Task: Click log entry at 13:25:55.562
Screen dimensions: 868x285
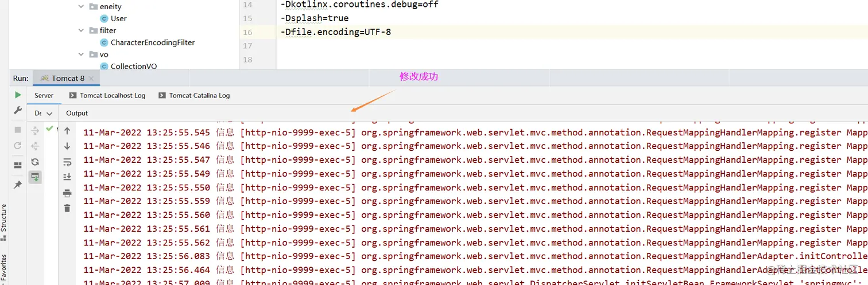Action: tap(475, 243)
